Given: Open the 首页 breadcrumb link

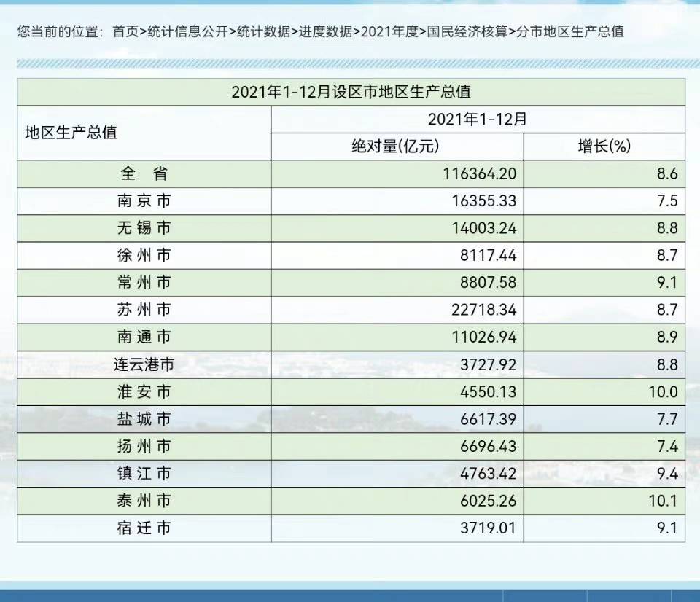Looking at the screenshot, I should [x=125, y=31].
